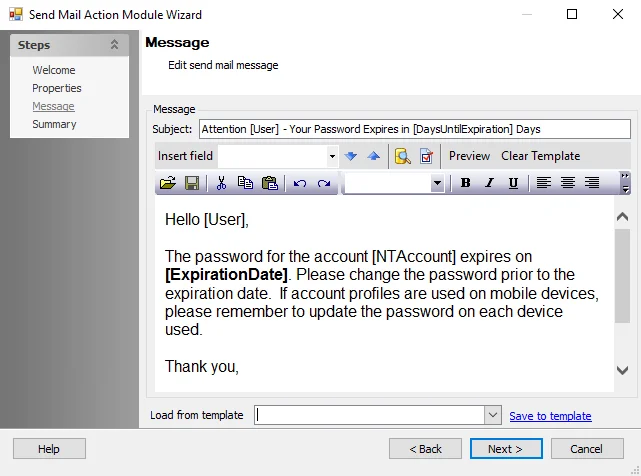Select the Message step
Viewport: 641px width, 476px height.
[x=53, y=106]
